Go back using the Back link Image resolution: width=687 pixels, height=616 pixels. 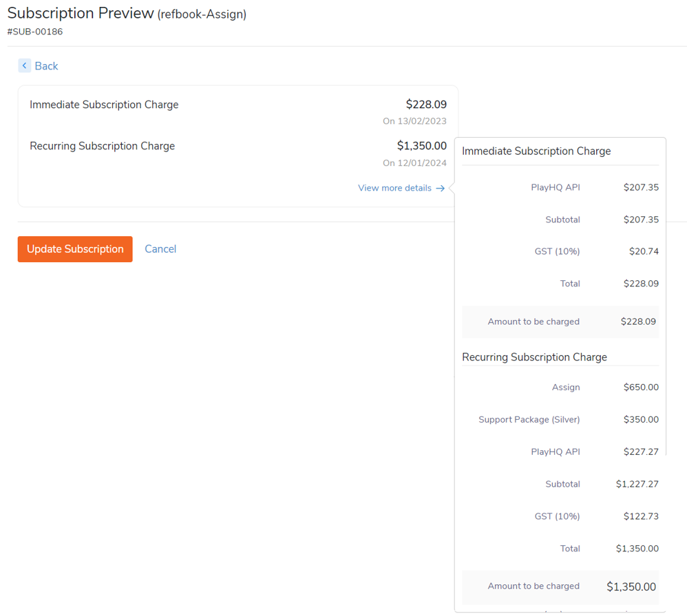46,66
